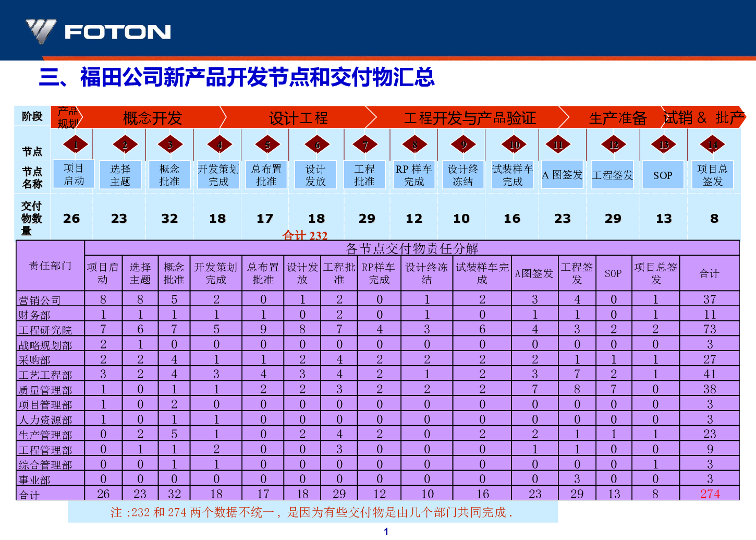Viewport: 756px width, 540px height.
Task: Select milestone diamond marker 8
Action: pyautogui.click(x=415, y=145)
